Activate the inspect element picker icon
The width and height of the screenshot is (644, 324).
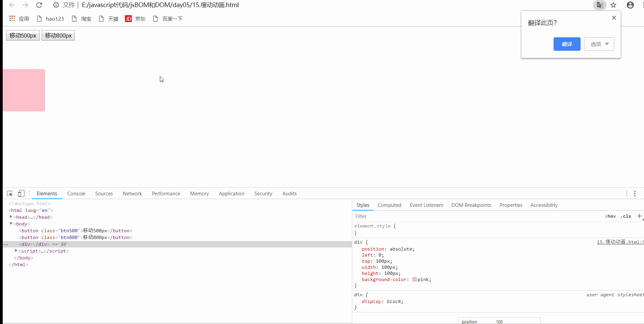tap(10, 194)
